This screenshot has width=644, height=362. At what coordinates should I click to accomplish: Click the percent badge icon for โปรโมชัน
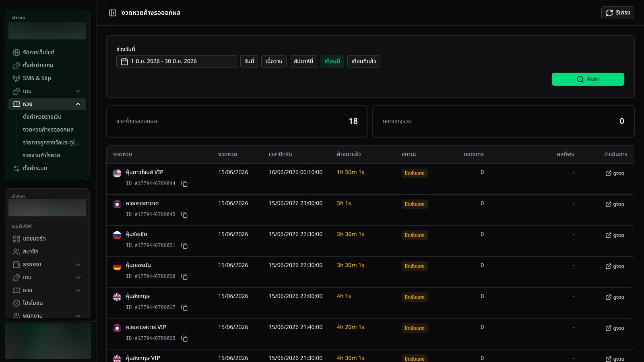17,303
